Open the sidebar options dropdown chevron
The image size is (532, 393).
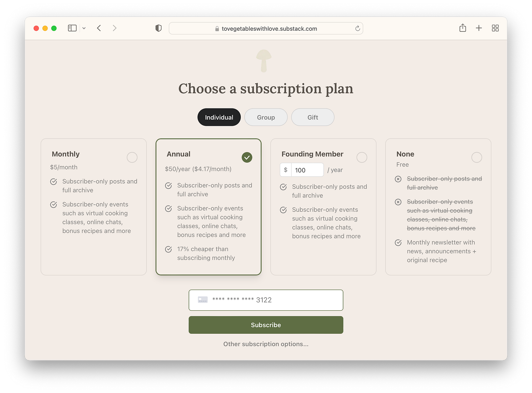[84, 28]
